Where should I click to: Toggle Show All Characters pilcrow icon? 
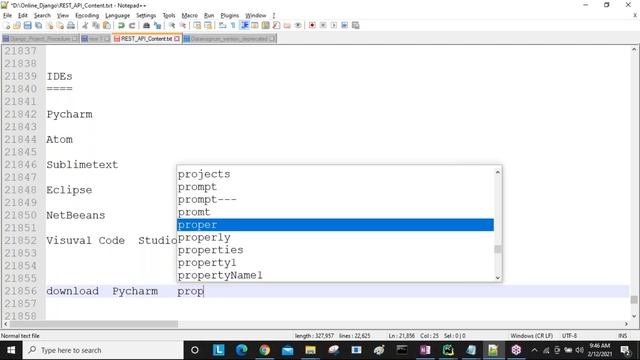pos(233,25)
